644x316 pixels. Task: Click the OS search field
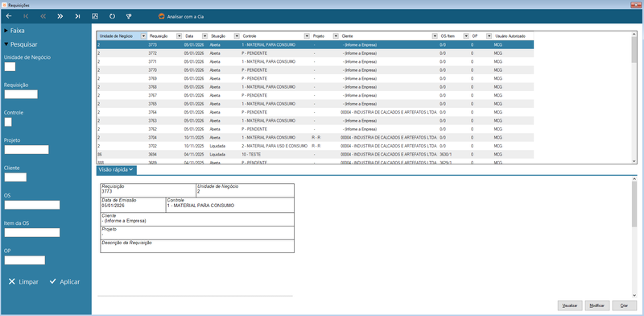32,205
